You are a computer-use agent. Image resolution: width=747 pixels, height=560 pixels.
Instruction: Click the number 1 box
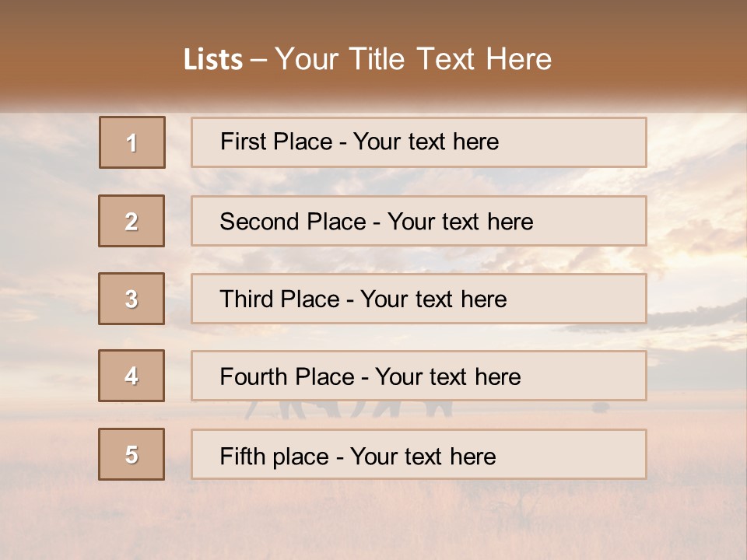click(x=132, y=142)
